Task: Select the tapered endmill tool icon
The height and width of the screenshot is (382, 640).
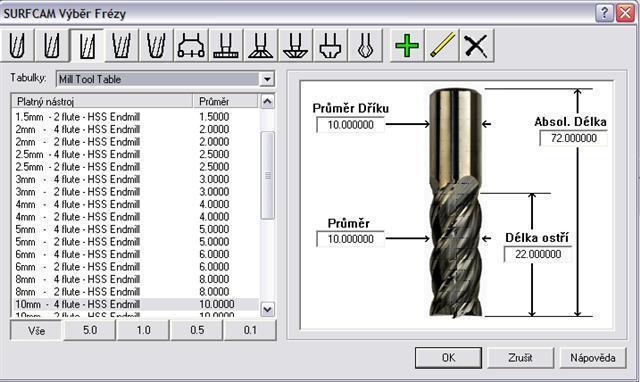Action: click(121, 45)
